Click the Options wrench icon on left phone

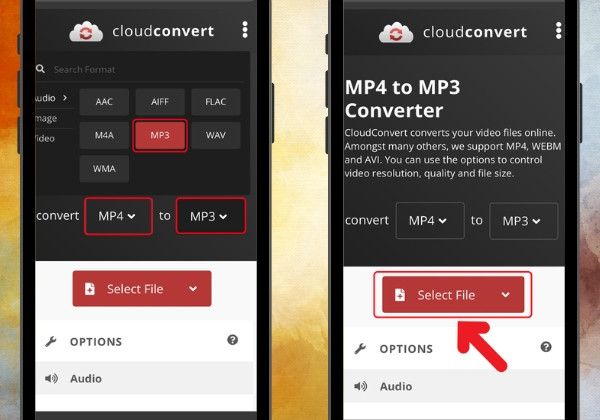[51, 341]
